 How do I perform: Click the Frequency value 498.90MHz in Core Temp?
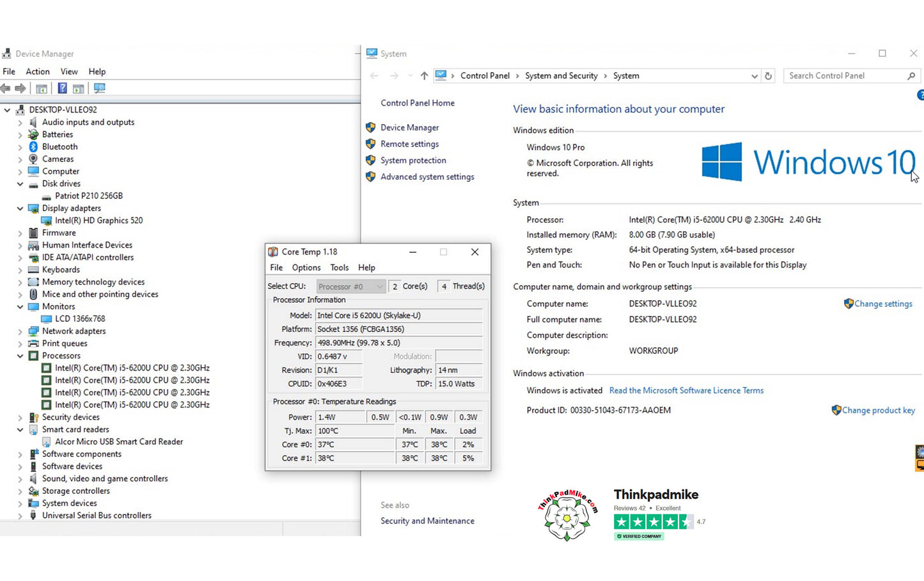pyautogui.click(x=399, y=343)
